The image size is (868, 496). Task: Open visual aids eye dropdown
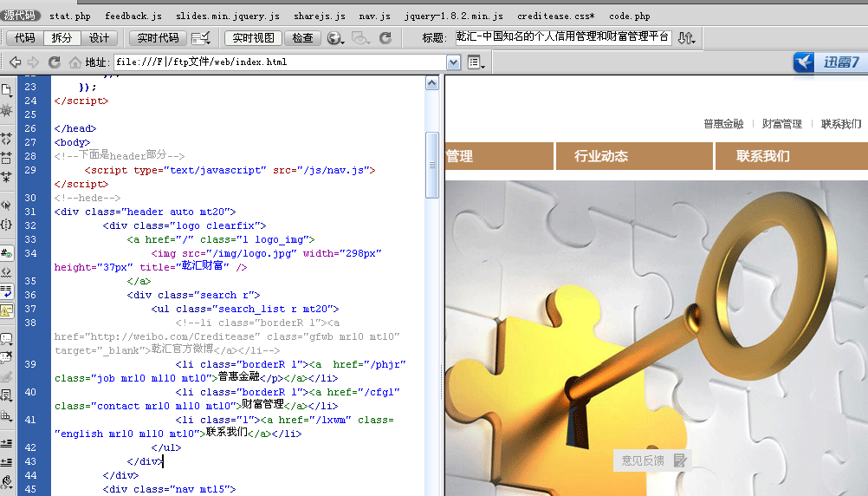[x=361, y=37]
